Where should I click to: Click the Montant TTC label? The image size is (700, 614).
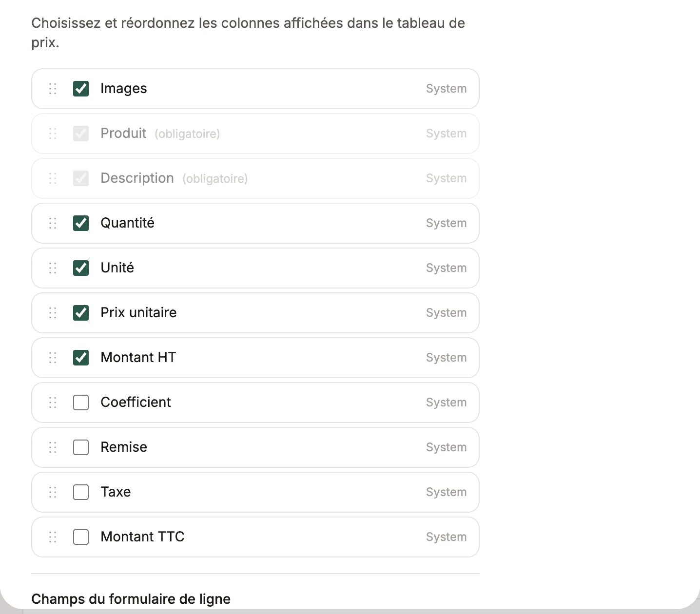pyautogui.click(x=143, y=537)
